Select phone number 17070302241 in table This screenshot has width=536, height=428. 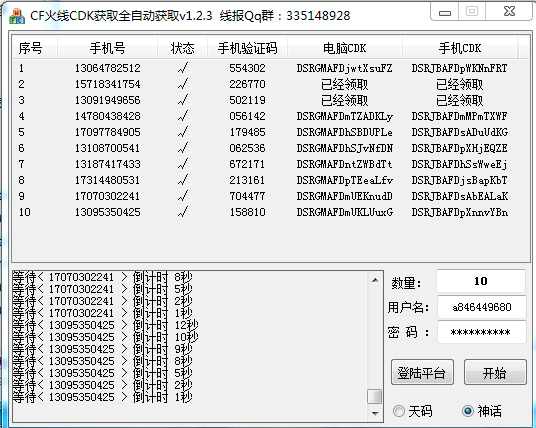click(108, 196)
